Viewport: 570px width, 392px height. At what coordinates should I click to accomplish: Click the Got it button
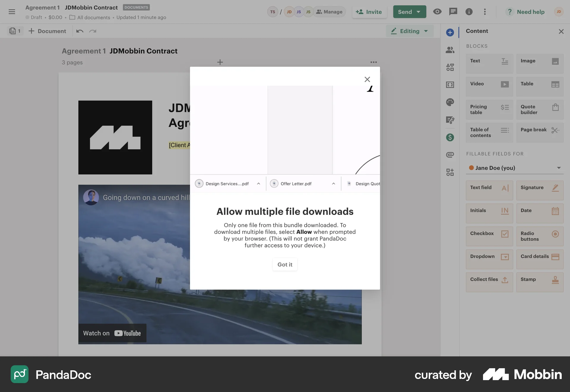284,264
